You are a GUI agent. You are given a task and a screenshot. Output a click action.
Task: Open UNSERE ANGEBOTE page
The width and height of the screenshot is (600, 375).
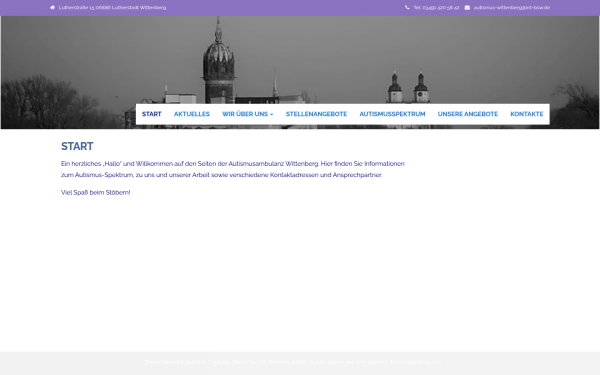pos(468,114)
